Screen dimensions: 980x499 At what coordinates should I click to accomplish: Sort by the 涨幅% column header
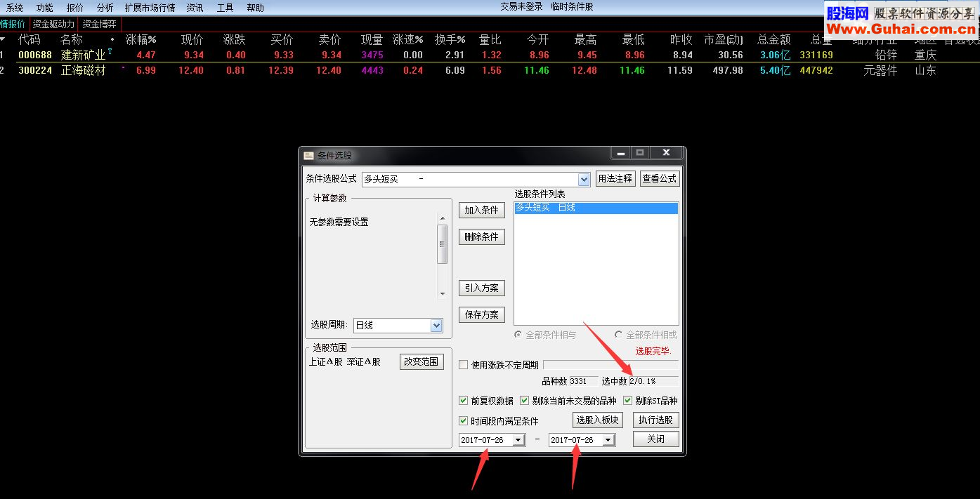tap(141, 40)
